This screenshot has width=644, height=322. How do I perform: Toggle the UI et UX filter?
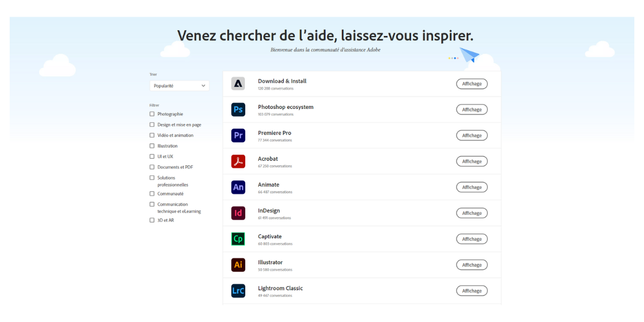(x=152, y=157)
